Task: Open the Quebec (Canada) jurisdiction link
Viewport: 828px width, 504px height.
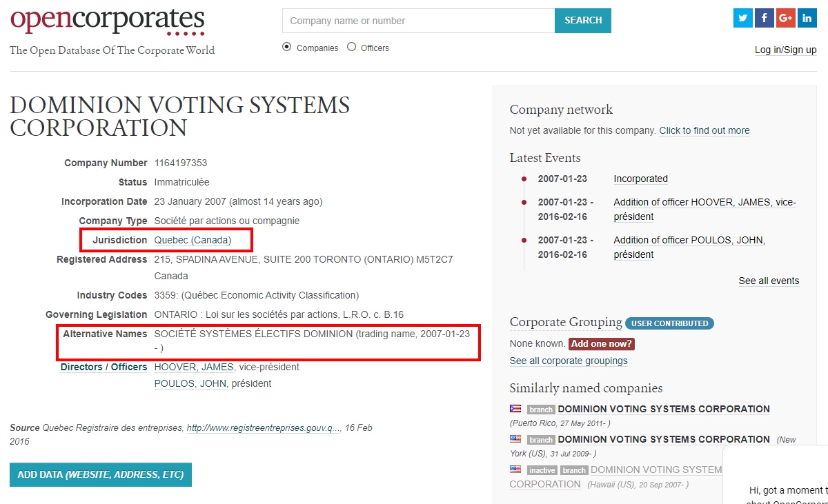Action: pos(193,240)
